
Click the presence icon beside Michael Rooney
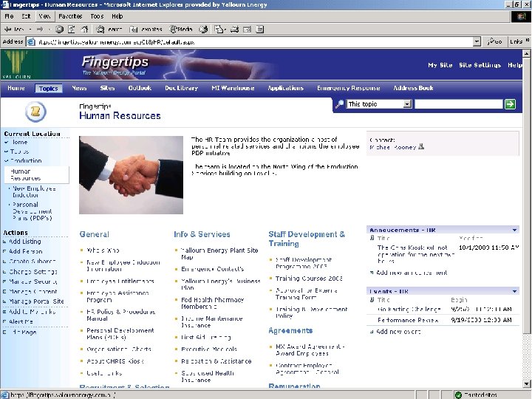pos(421,146)
